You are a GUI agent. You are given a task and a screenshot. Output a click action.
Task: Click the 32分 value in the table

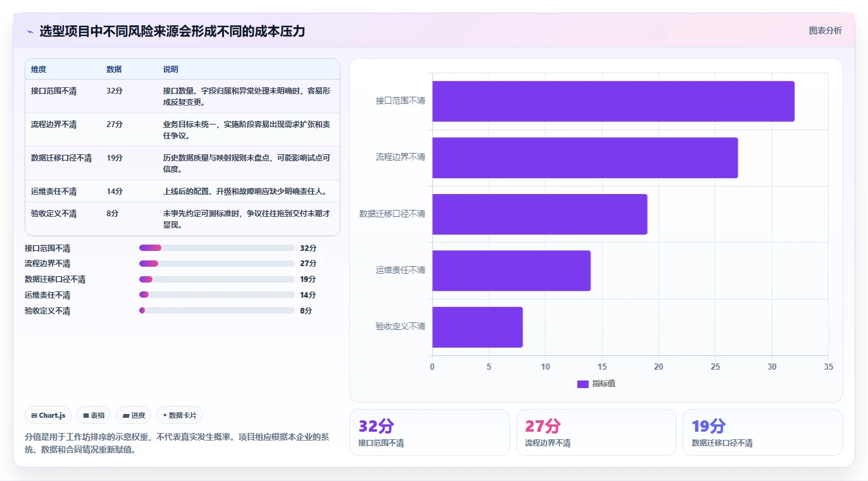pos(115,91)
